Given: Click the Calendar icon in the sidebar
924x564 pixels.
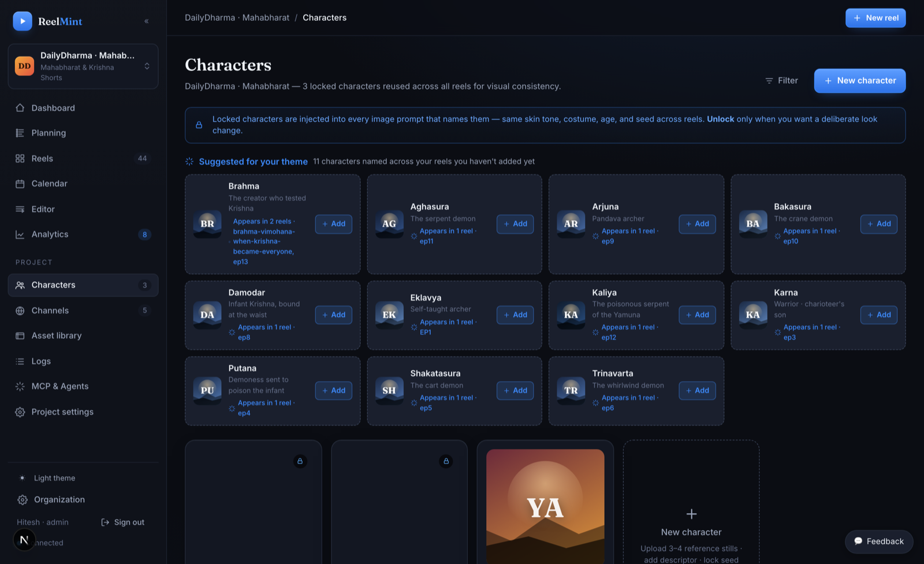Looking at the screenshot, I should coord(20,184).
